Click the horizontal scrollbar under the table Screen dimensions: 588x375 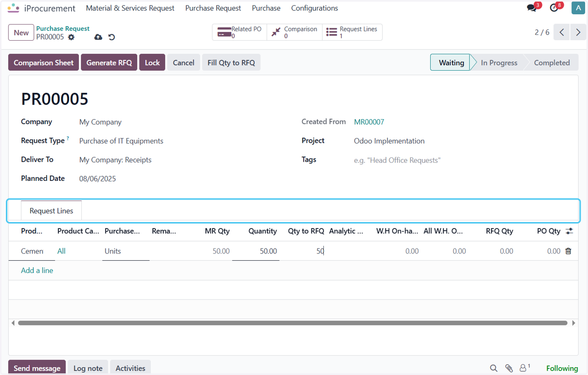pyautogui.click(x=293, y=323)
